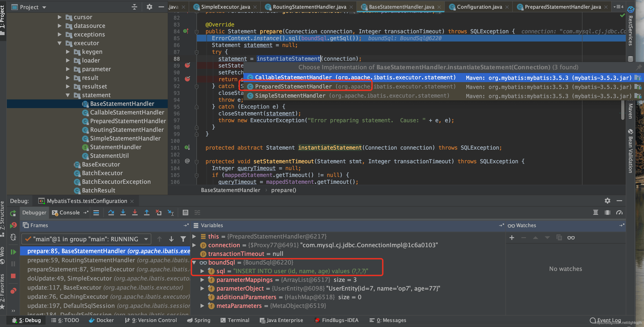Expand the cursor package folder

point(59,17)
